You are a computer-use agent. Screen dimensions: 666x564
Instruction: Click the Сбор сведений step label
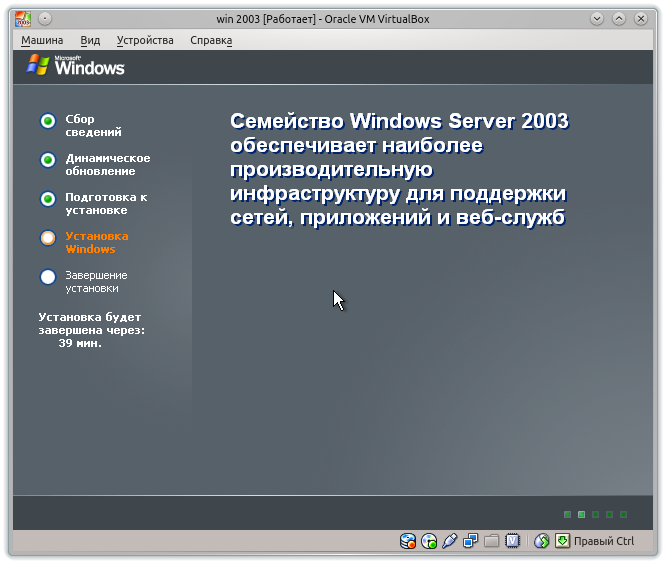click(x=93, y=125)
